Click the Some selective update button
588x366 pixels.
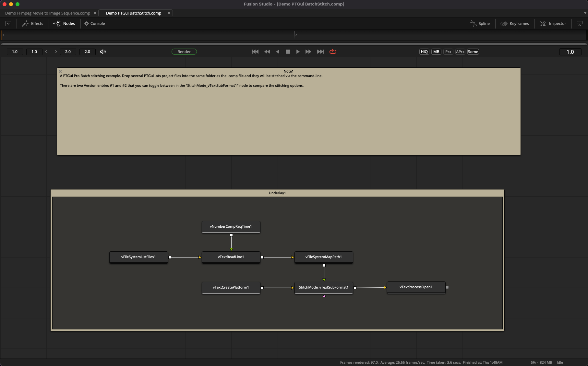pos(473,52)
